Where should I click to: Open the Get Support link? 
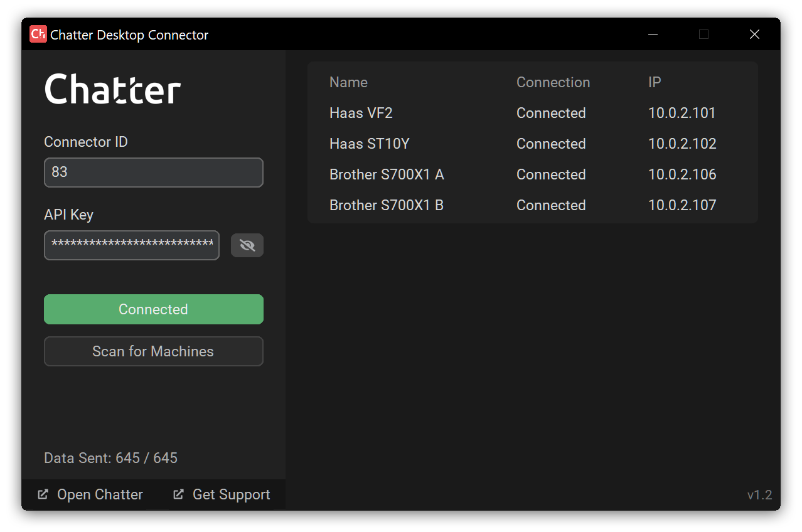tap(231, 494)
